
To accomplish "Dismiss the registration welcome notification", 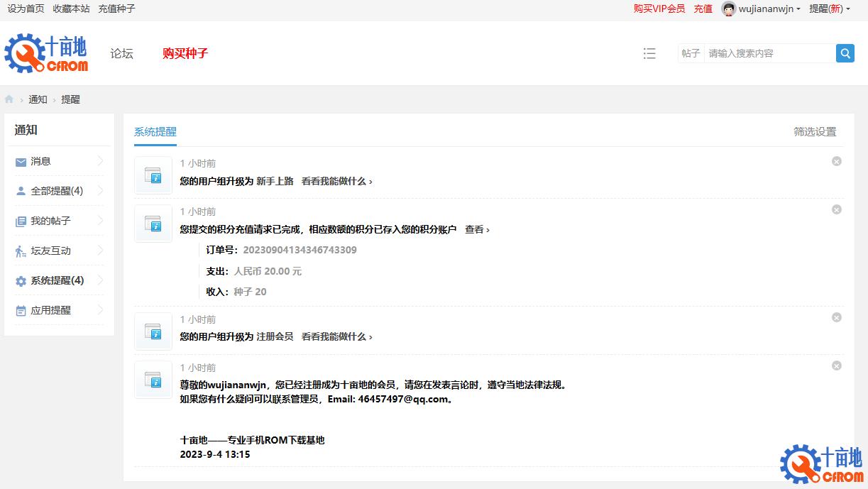I will (836, 366).
